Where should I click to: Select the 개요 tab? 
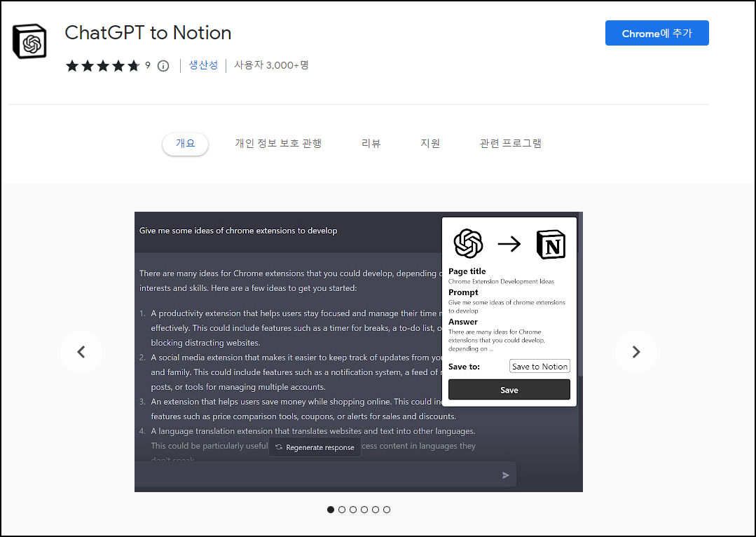coord(185,144)
